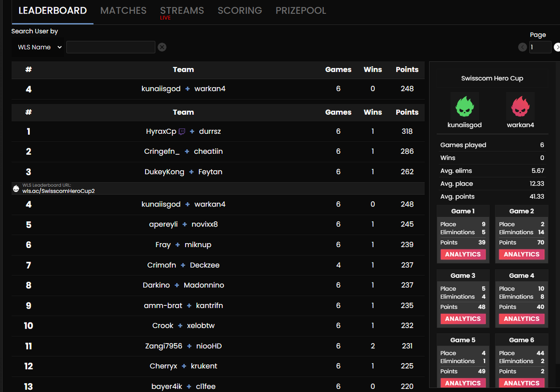
Task: Open the Prizepool tab
Action: point(301,10)
